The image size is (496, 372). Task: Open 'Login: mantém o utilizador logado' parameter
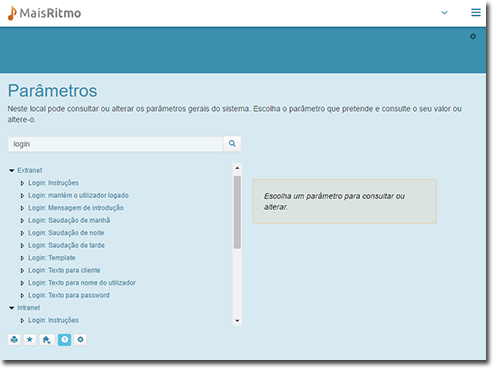point(78,195)
